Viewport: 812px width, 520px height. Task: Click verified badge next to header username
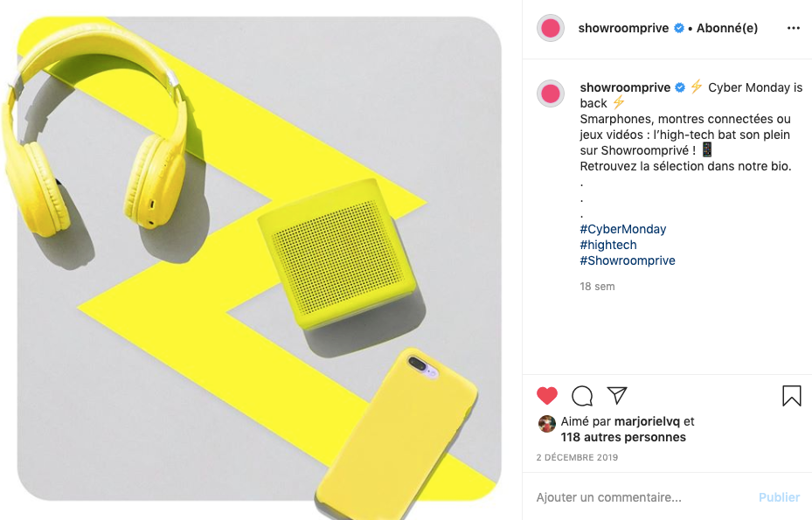679,28
